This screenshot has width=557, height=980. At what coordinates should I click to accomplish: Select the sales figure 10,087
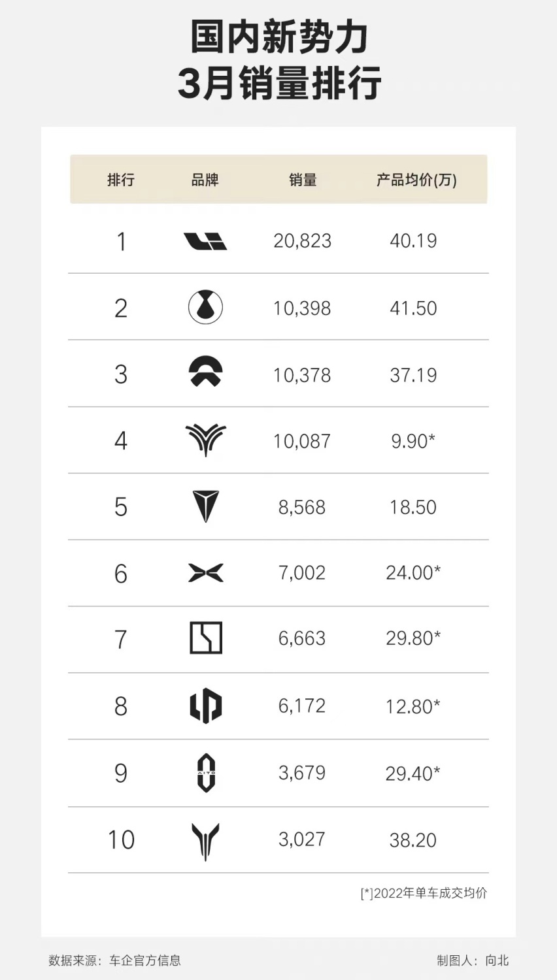pyautogui.click(x=302, y=441)
